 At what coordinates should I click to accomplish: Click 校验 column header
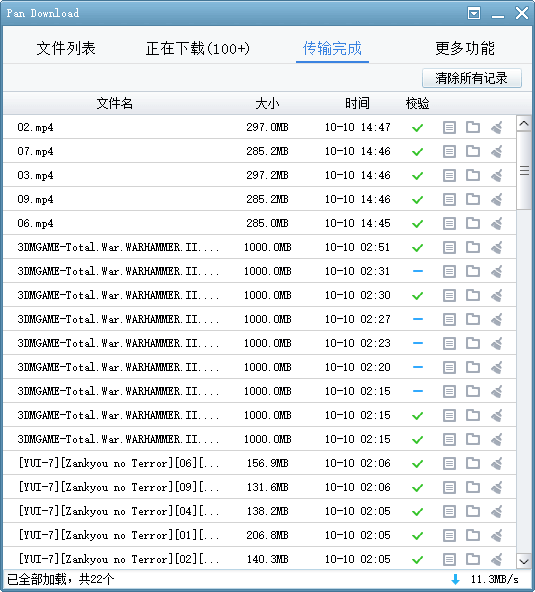[x=418, y=103]
